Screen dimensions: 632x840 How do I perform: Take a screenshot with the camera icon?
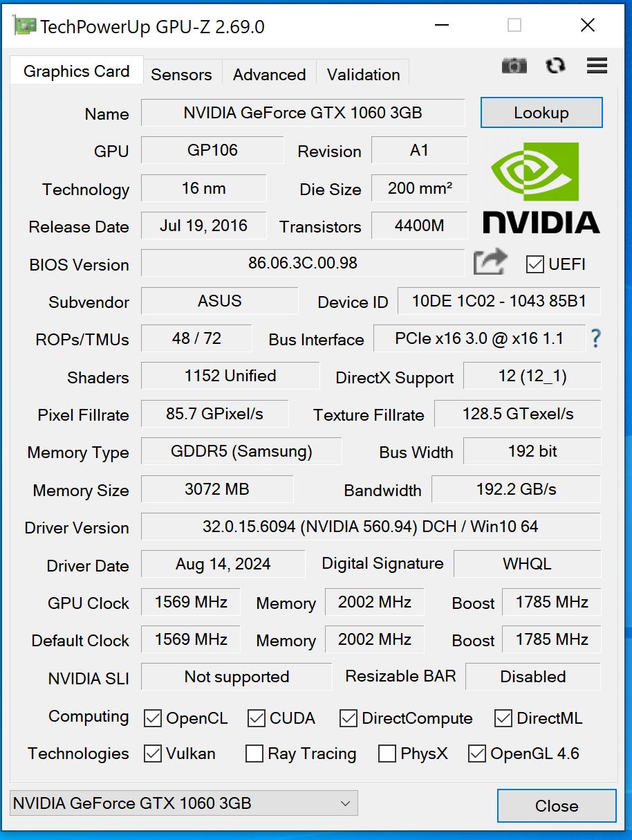(x=514, y=66)
